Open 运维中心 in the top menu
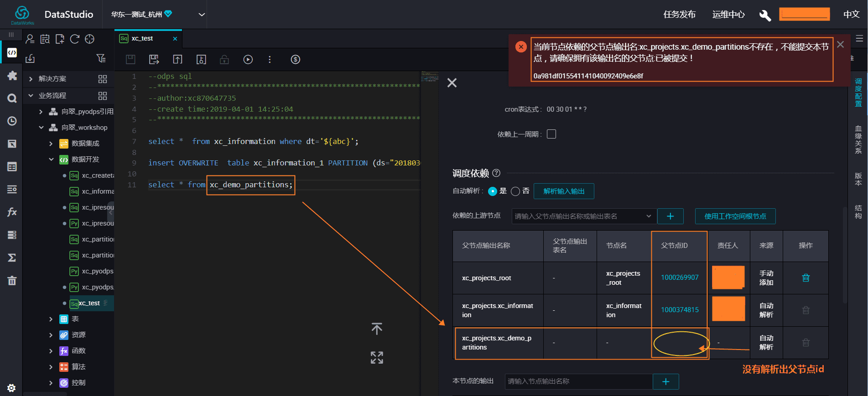 pyautogui.click(x=728, y=15)
